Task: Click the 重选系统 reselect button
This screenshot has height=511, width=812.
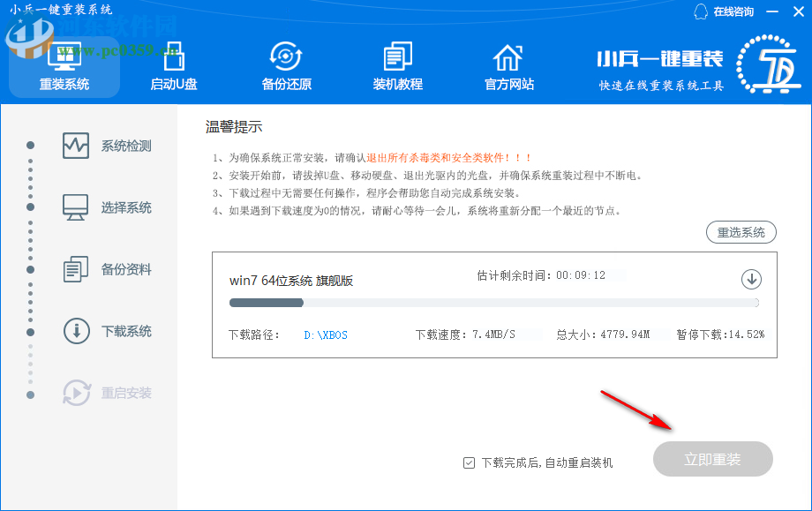Action: pyautogui.click(x=741, y=231)
